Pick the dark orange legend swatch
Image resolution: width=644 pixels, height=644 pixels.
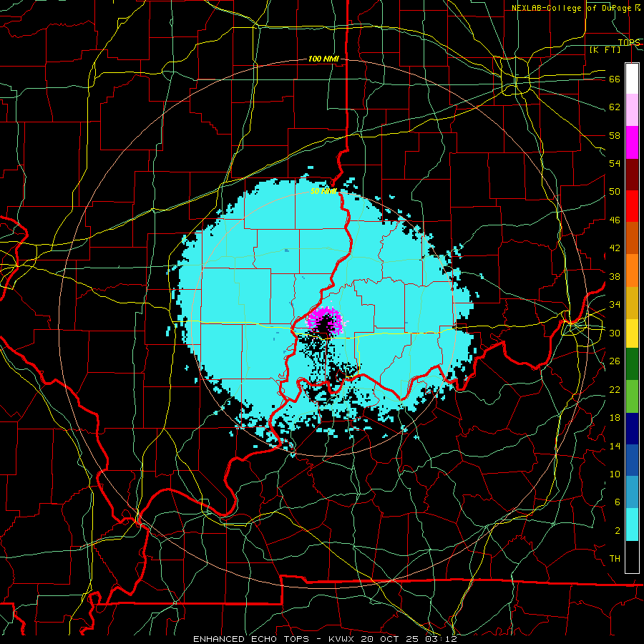point(632,238)
